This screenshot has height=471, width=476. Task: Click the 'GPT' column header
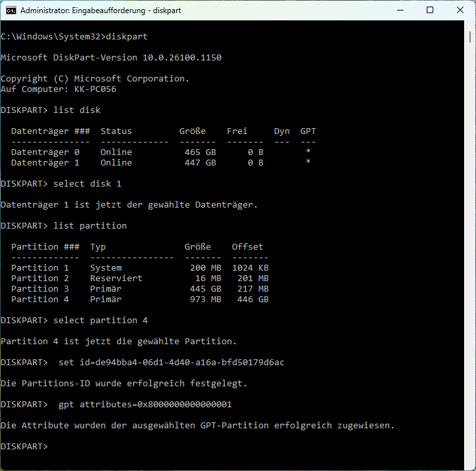click(308, 131)
